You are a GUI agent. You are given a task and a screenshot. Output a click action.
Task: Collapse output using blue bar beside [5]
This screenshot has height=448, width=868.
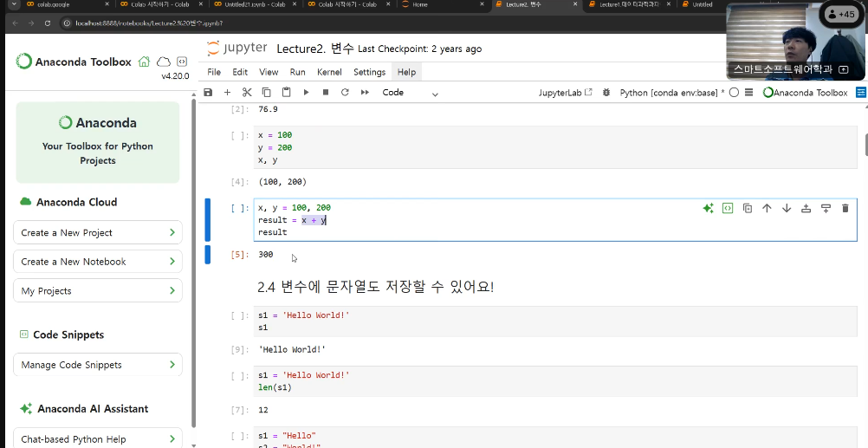[x=208, y=255]
